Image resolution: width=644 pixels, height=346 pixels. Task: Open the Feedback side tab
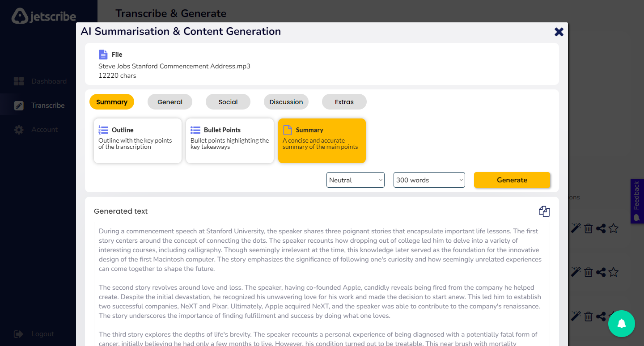tap(637, 201)
